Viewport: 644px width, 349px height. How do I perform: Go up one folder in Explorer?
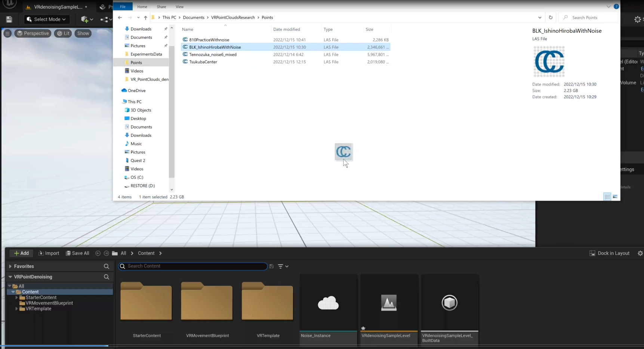[x=145, y=18]
